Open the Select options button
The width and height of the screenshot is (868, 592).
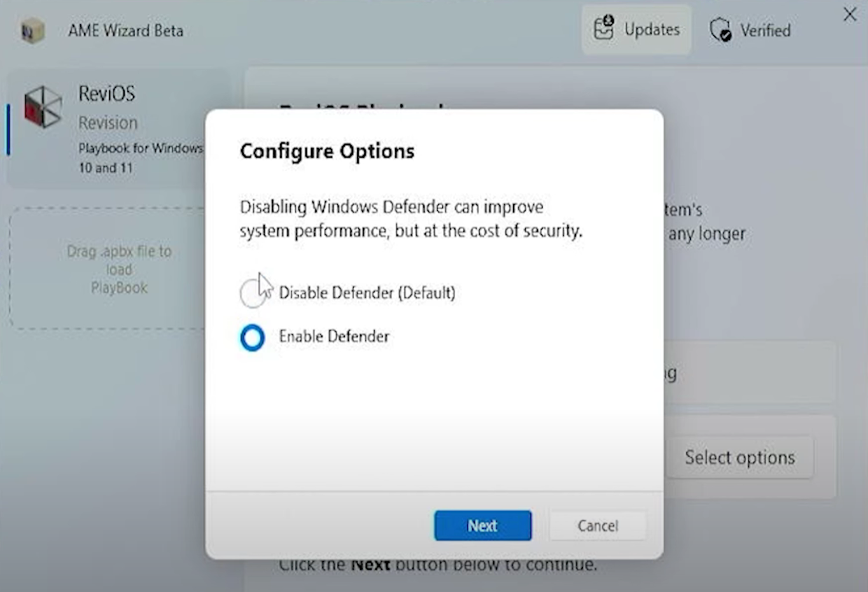(739, 457)
